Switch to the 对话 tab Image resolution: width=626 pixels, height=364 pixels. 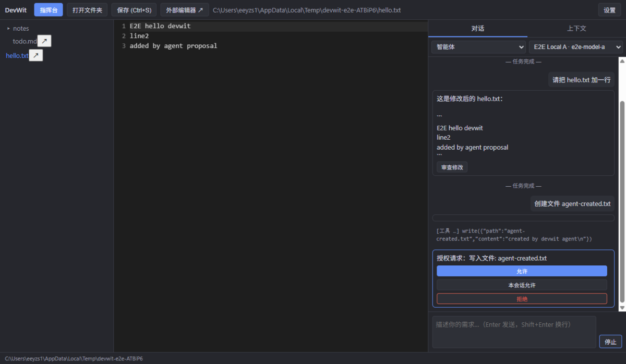477,29
